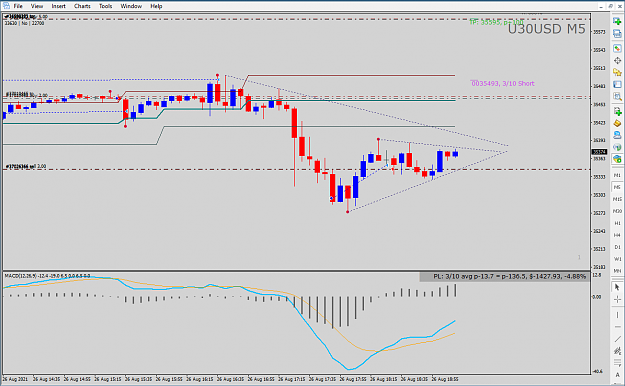Screen dimensions: 625x386
Task: Open the Tools menu
Action: tap(106, 6)
